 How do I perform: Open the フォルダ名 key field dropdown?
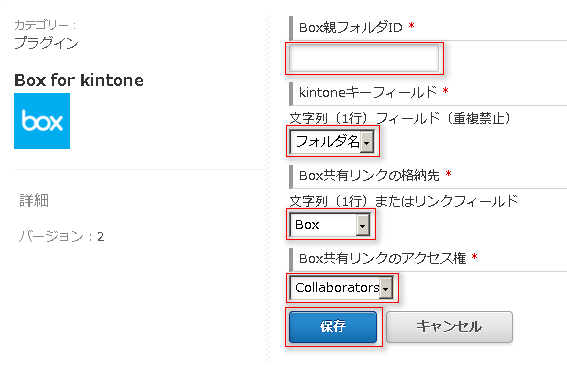[332, 141]
